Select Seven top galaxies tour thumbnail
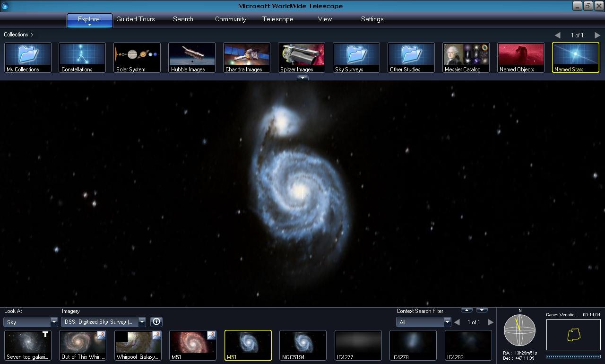605x364 pixels. tap(28, 345)
